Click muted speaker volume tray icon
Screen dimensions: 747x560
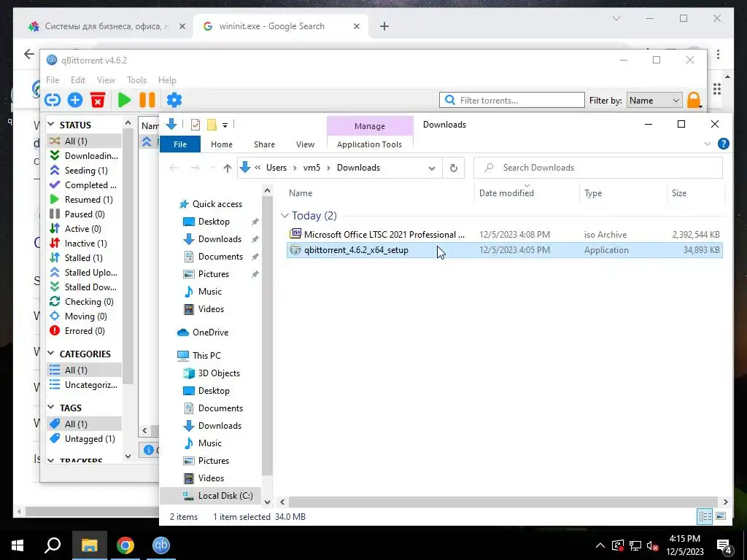pyautogui.click(x=652, y=545)
